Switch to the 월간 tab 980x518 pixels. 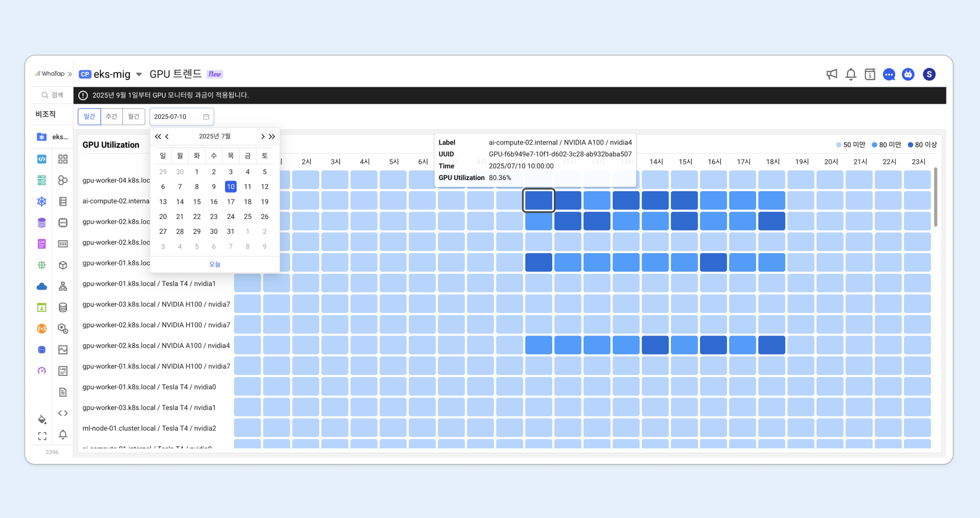(x=134, y=117)
